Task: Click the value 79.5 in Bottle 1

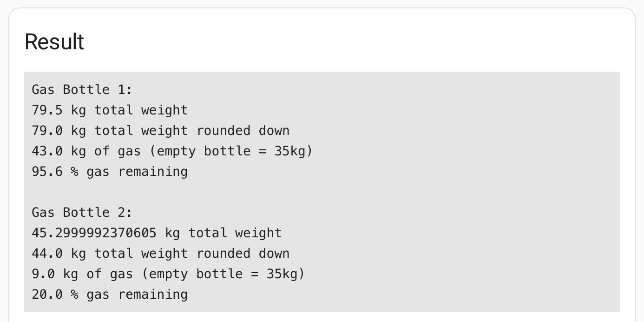Action: 47,110
